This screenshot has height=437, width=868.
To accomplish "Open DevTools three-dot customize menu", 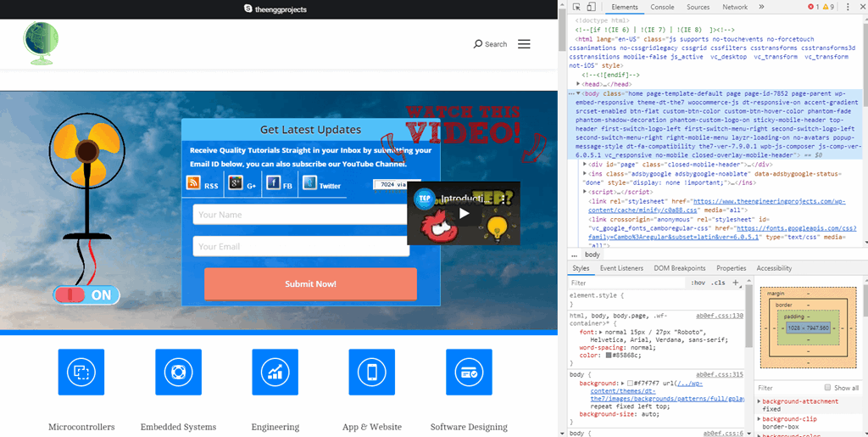I will coord(845,7).
